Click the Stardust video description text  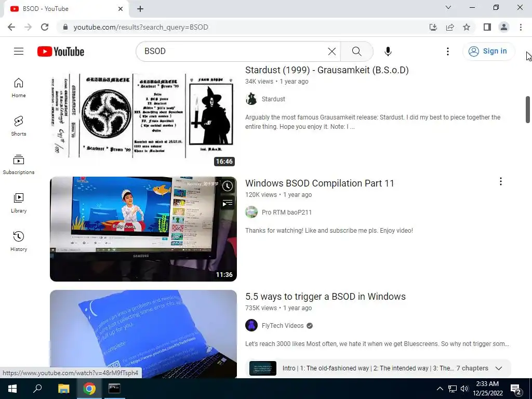click(373, 122)
